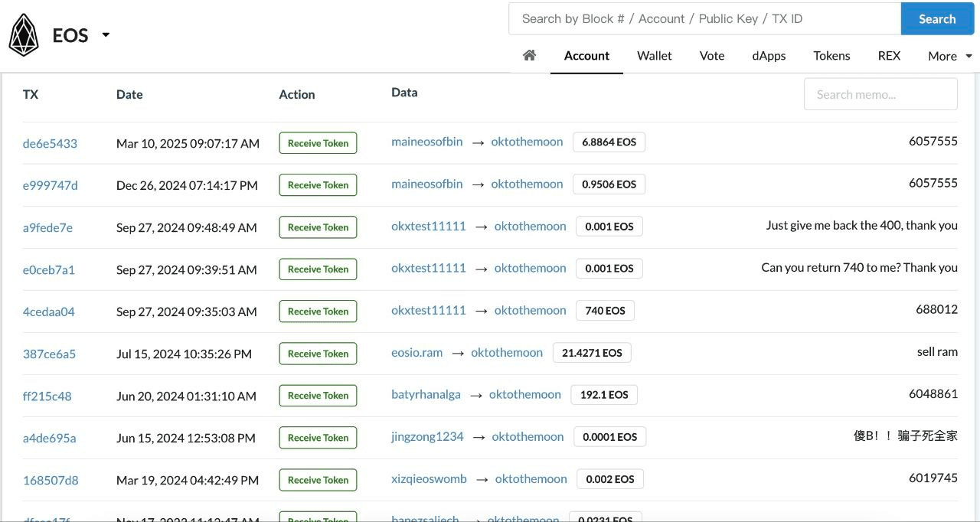Click the 740 EOS amount badge
Screen dimensions: 980x522
[x=605, y=311]
